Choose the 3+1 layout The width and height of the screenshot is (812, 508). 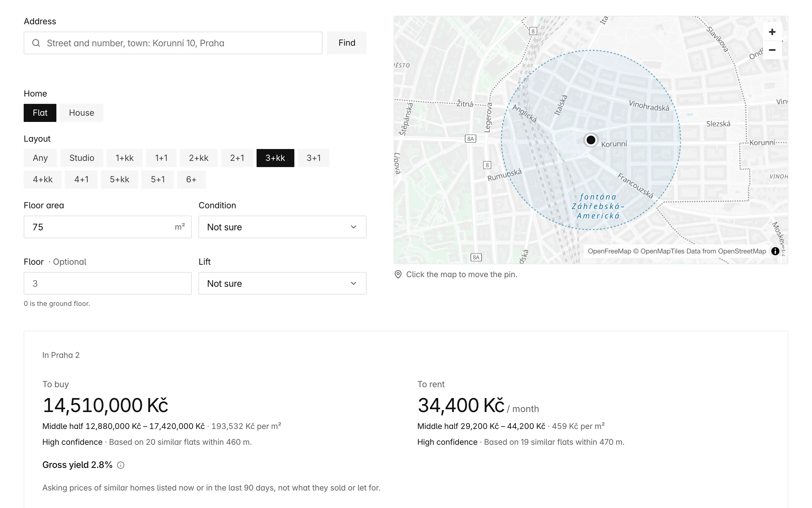point(314,158)
